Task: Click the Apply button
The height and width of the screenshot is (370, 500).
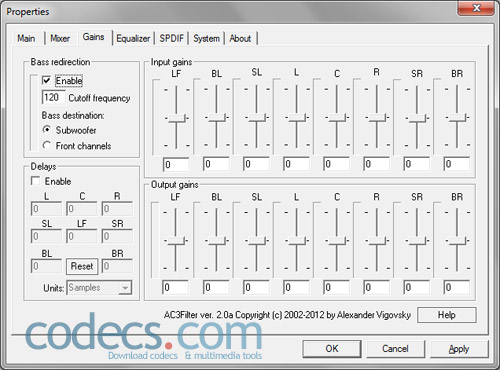Action: tap(459, 349)
